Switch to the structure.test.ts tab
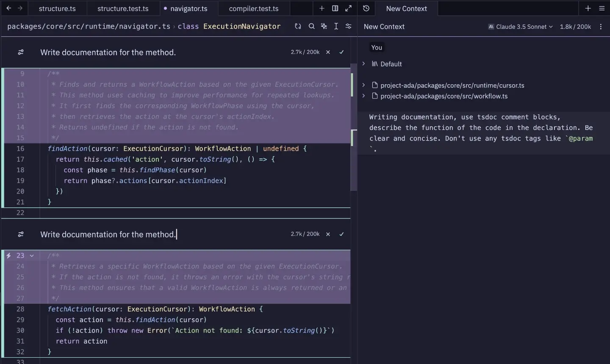Image resolution: width=610 pixels, height=364 pixels. pyautogui.click(x=123, y=8)
